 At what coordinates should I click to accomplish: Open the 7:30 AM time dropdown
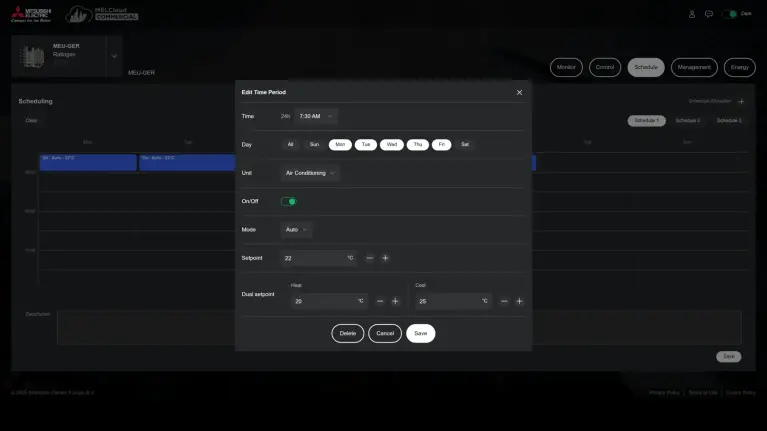pyautogui.click(x=316, y=116)
